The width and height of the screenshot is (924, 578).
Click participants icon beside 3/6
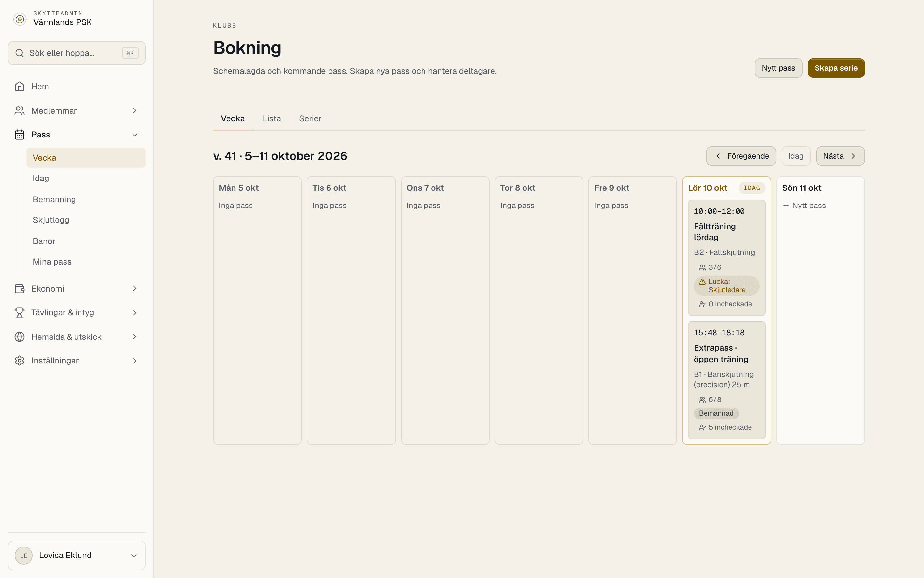(x=702, y=267)
